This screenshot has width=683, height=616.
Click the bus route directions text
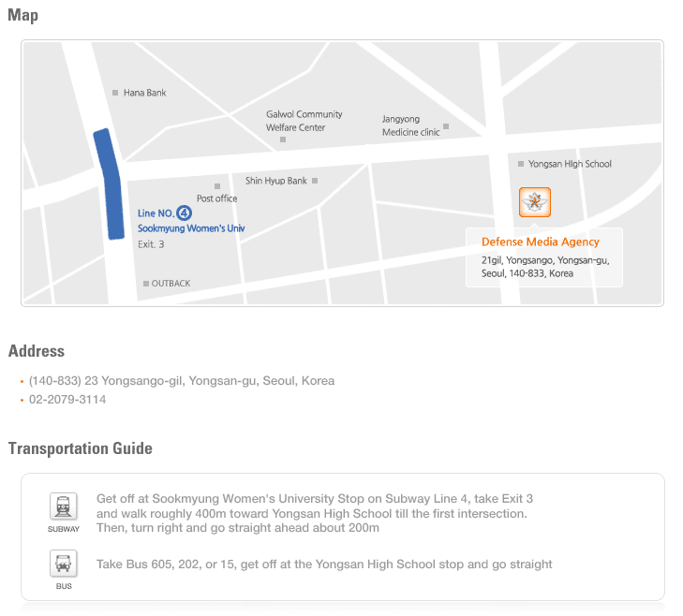click(324, 565)
